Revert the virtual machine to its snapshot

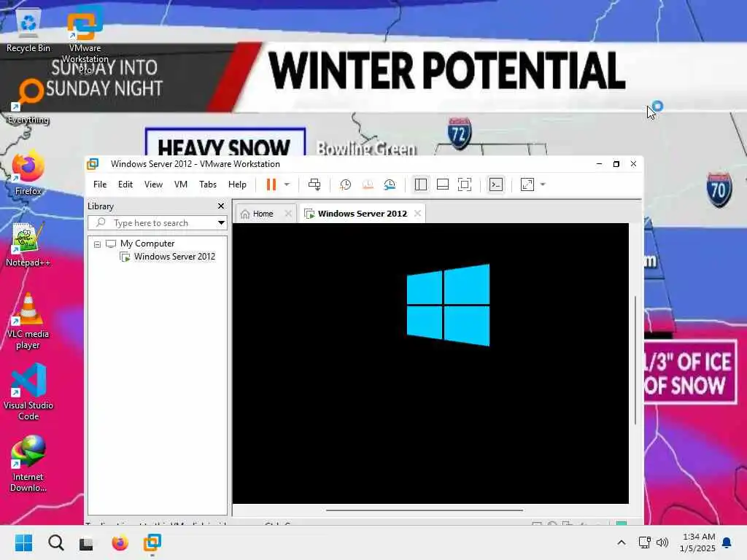tap(368, 184)
